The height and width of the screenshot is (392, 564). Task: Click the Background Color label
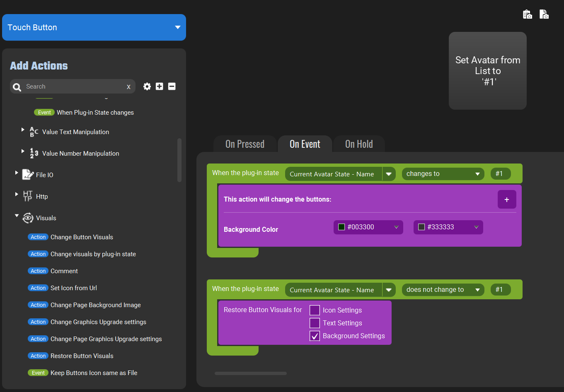251,229
